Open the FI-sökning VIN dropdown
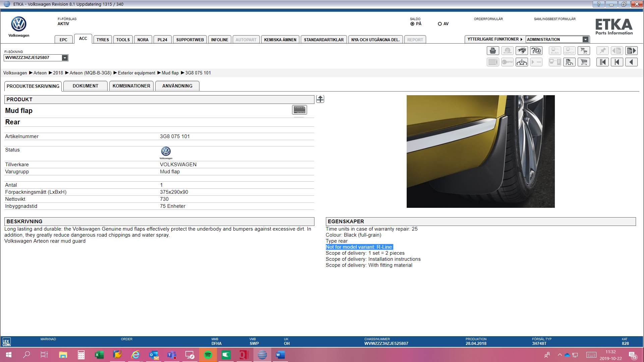 (x=65, y=58)
